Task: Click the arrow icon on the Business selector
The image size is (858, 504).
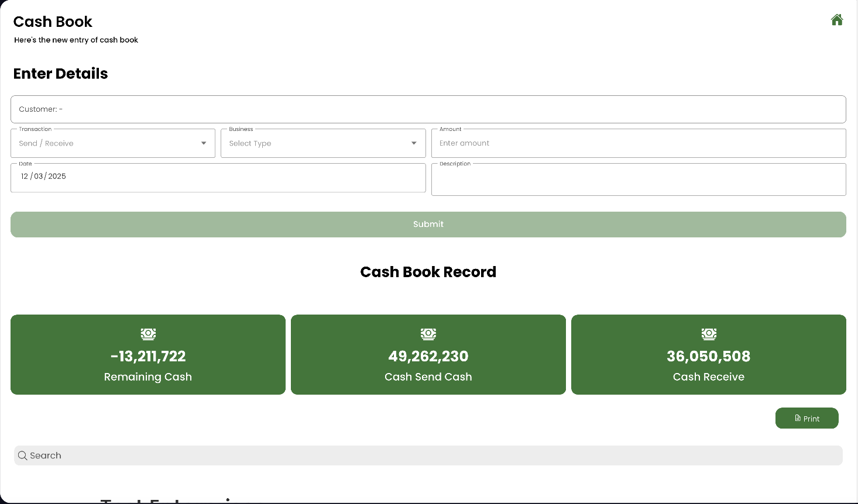Action: click(x=413, y=143)
